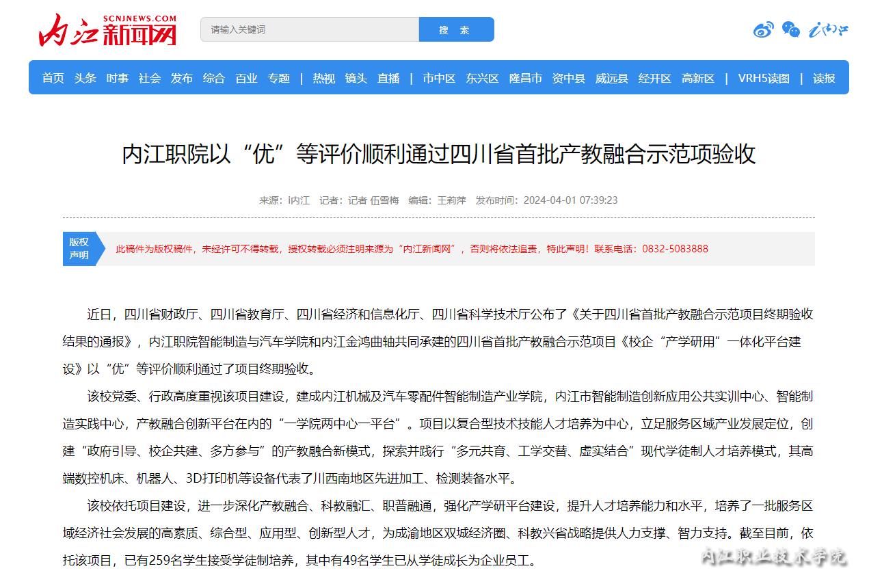The height and width of the screenshot is (588, 869).
Task: Open the i内江 app icon
Action: click(829, 29)
